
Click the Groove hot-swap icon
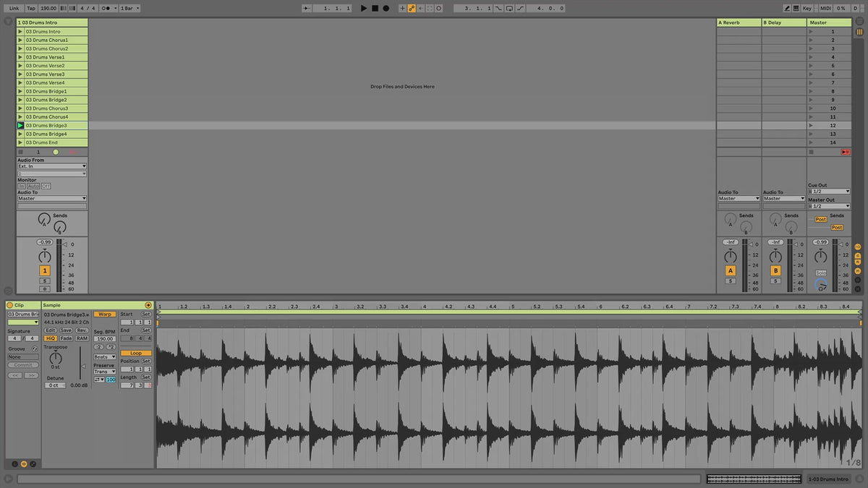[35, 349]
